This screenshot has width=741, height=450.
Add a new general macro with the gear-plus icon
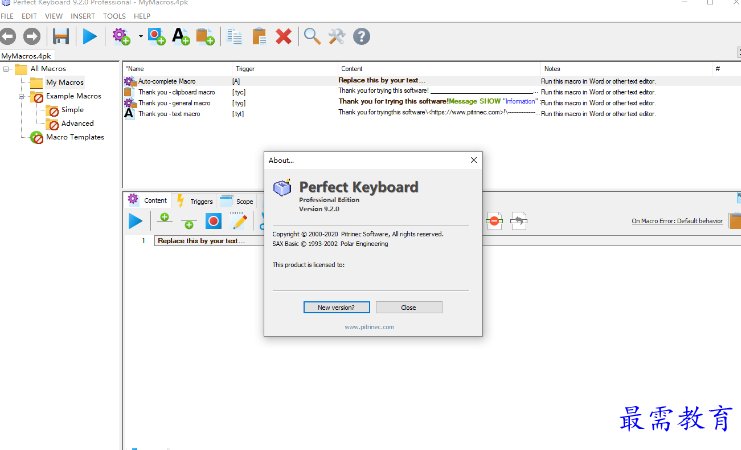pos(121,36)
